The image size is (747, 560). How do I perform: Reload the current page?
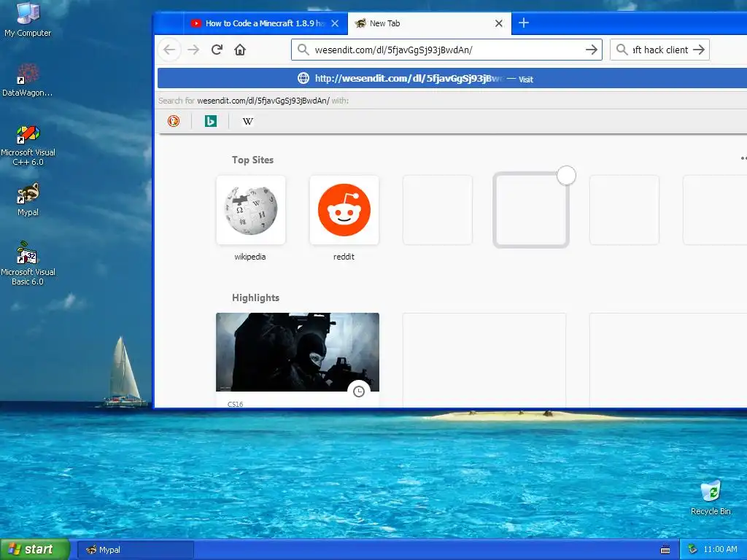[217, 50]
